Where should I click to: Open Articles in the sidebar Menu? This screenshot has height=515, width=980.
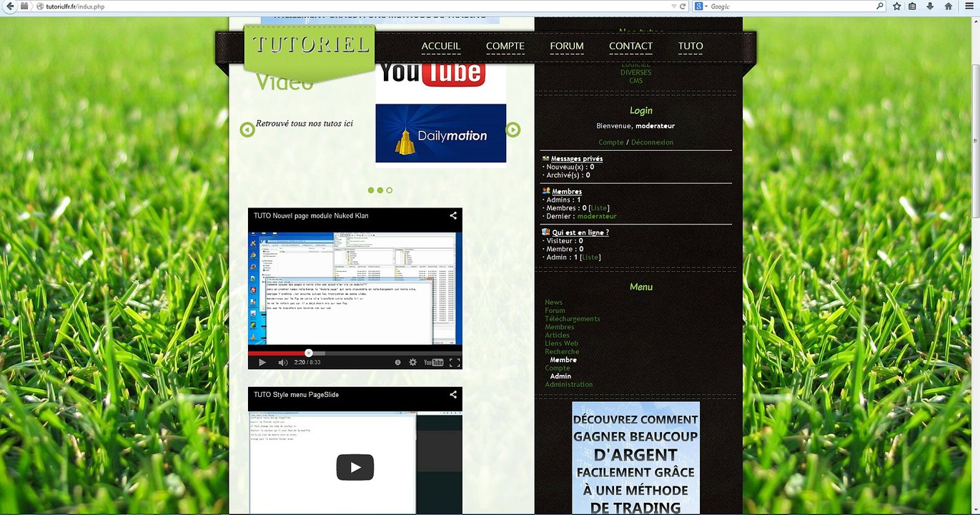[x=558, y=335]
